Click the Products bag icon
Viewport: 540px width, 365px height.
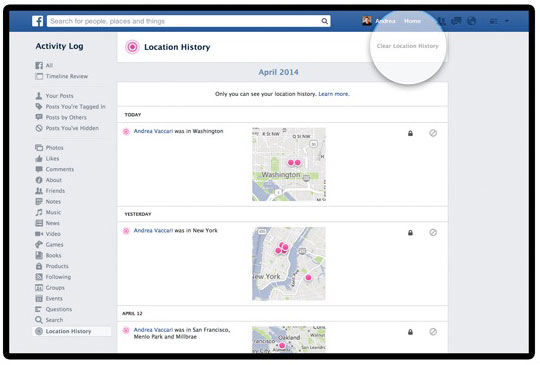[x=39, y=266]
